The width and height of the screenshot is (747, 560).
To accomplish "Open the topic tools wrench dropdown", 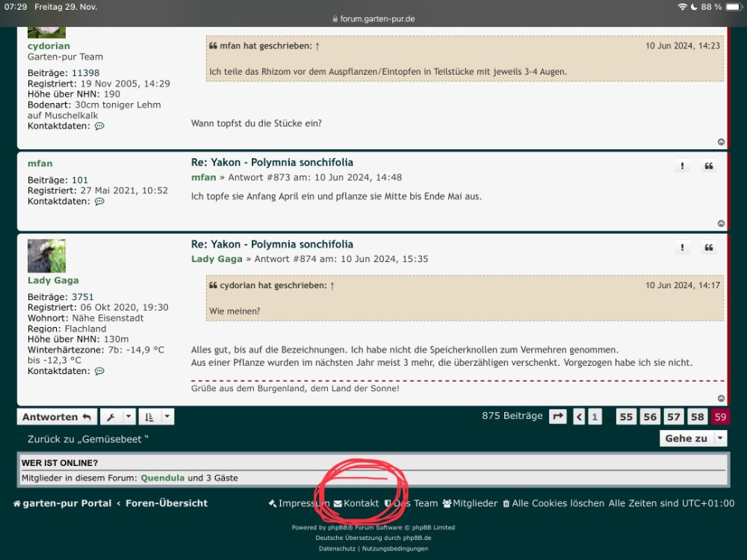I will (x=118, y=417).
